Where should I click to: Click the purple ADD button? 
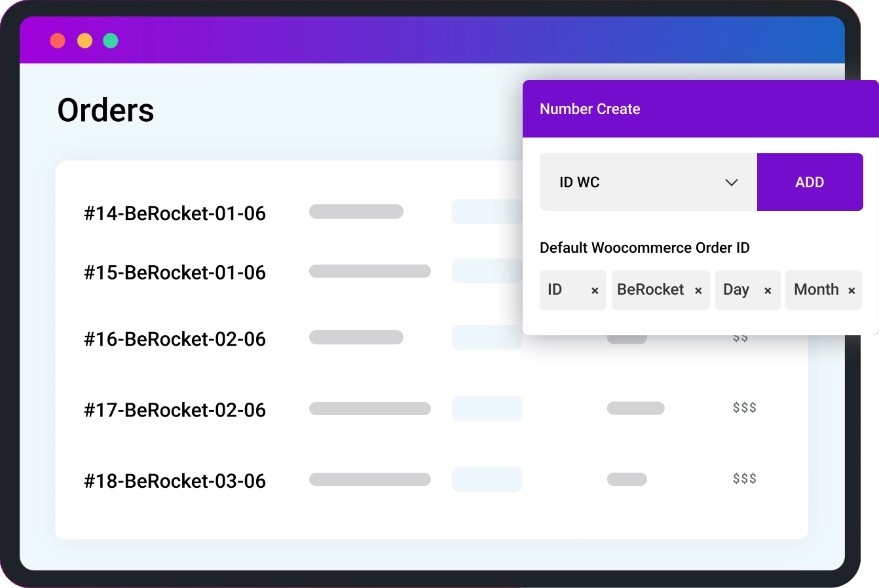click(x=810, y=182)
